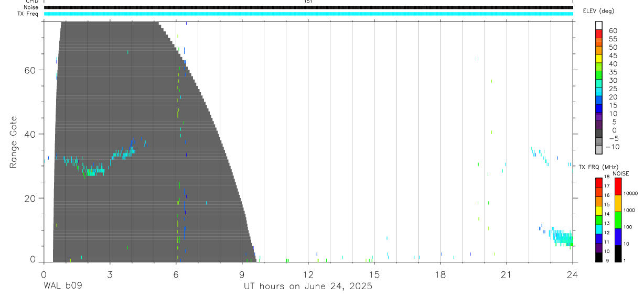644x297 pixels.
Task: Click hour '15' on the UT hours axis
Action: 374,274
